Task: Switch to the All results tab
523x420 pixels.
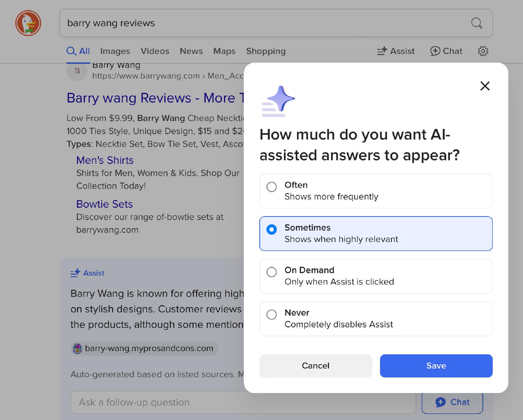Action: 78,51
